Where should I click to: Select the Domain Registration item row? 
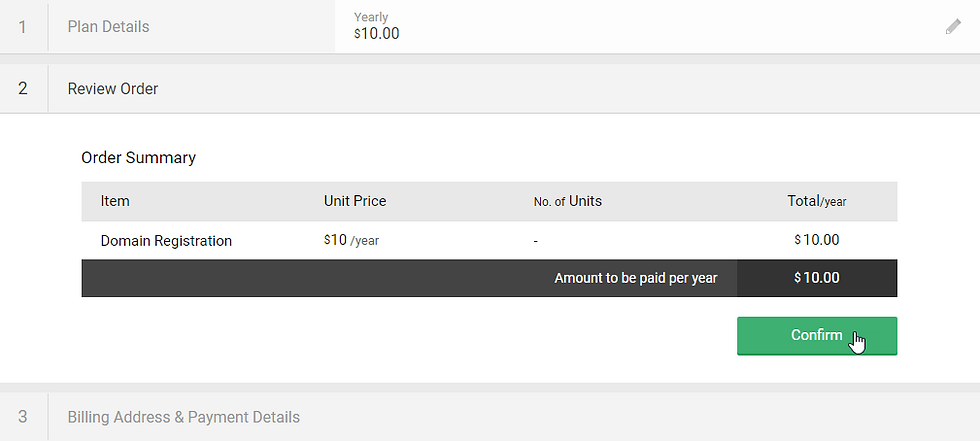(x=166, y=241)
